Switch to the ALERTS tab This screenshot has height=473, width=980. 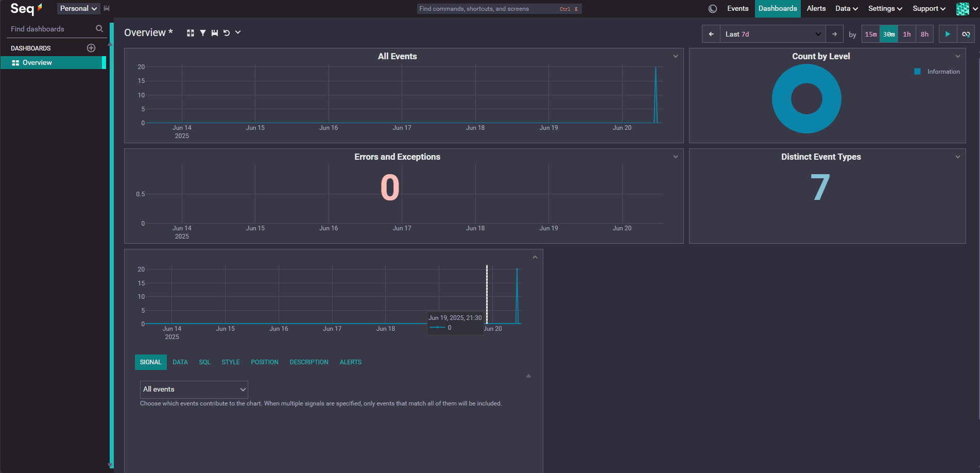tap(351, 362)
